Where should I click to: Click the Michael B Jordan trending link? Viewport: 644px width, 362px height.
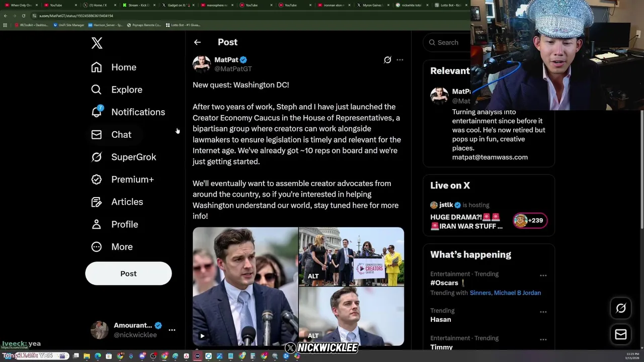(x=517, y=293)
